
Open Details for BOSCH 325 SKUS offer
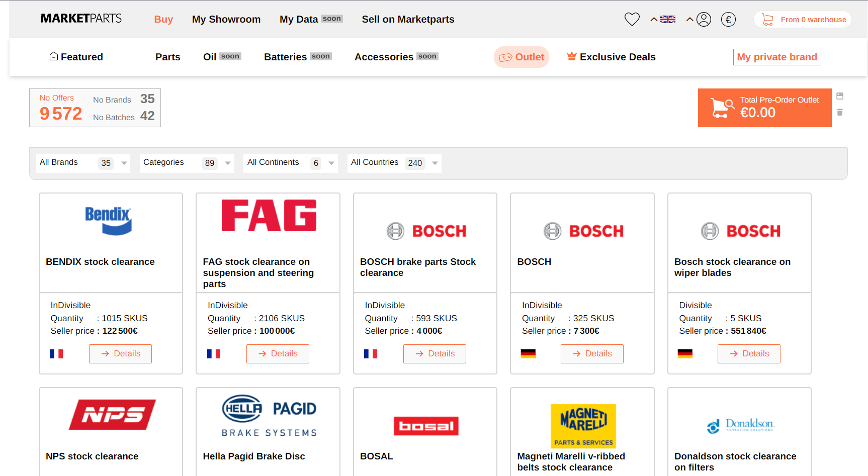(x=592, y=354)
